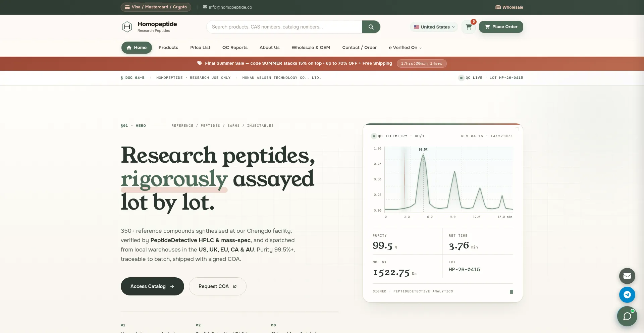Navigate to About Us
The image size is (644, 333).
click(x=270, y=48)
